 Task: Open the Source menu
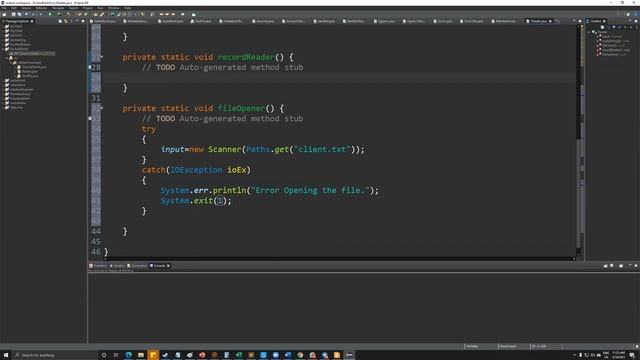[26, 8]
